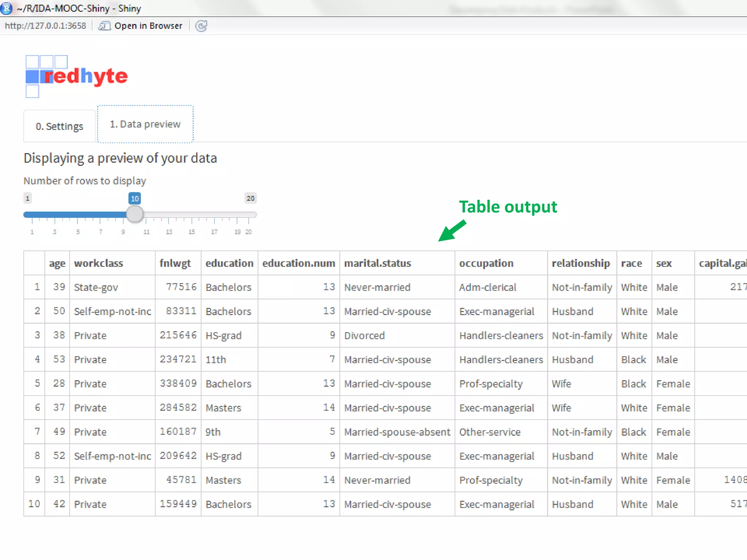Click the occupation column header
This screenshot has width=747, height=560.
(501, 263)
